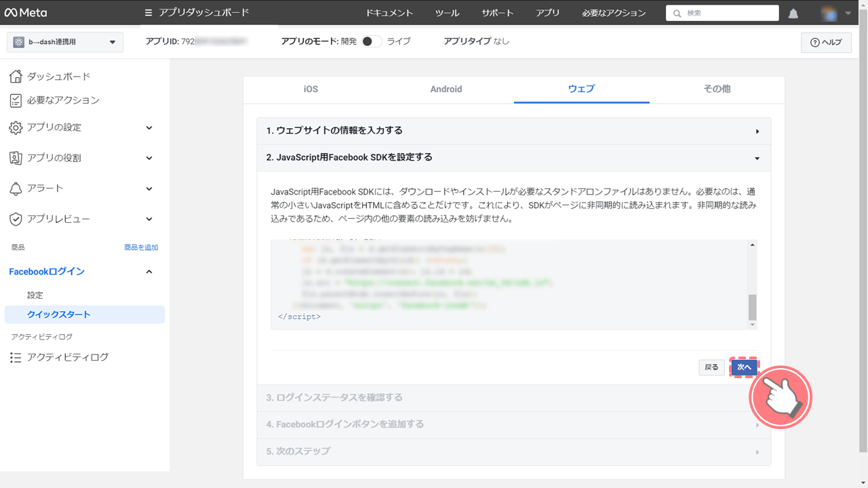Viewport: 868px width, 488px height.
Task: Click the アプリID text
Action: (x=197, y=41)
